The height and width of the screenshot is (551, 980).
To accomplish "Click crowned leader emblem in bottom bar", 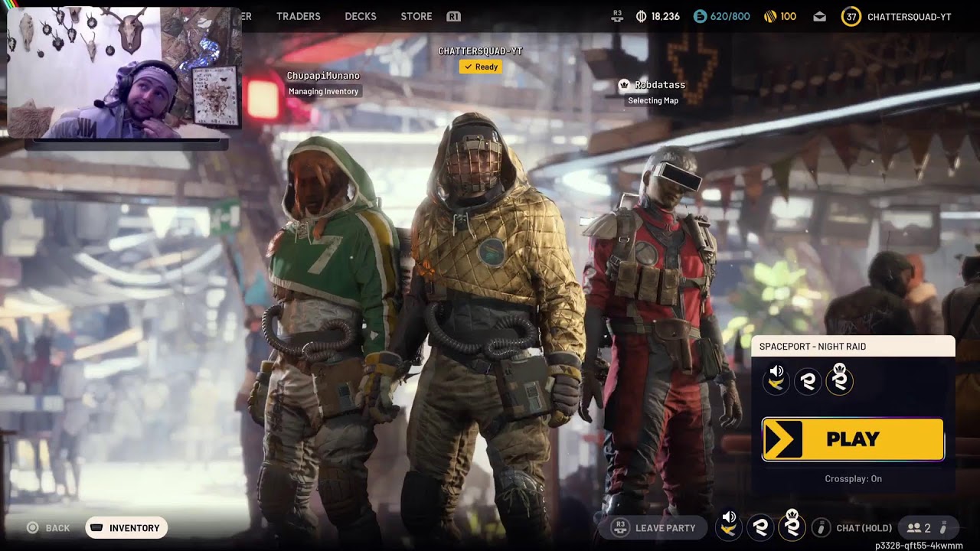I will click(792, 525).
